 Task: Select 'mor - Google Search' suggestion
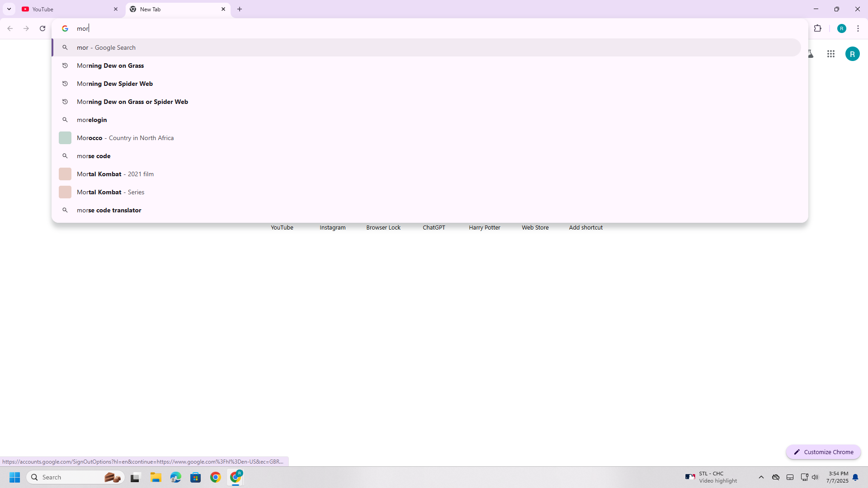point(426,47)
